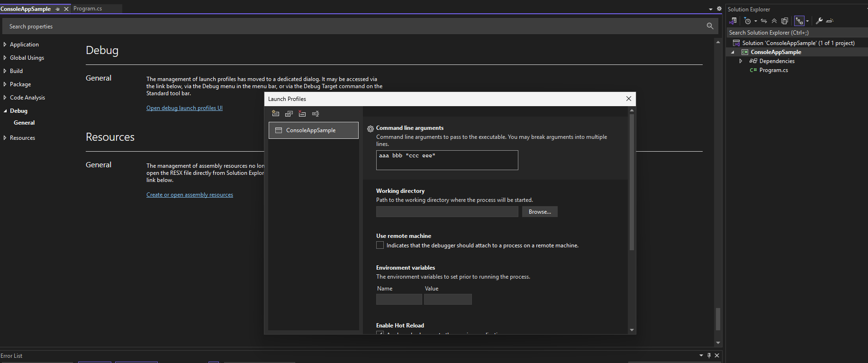Image resolution: width=868 pixels, height=363 pixels.
Task: Expand the Package properties section
Action: point(5,84)
